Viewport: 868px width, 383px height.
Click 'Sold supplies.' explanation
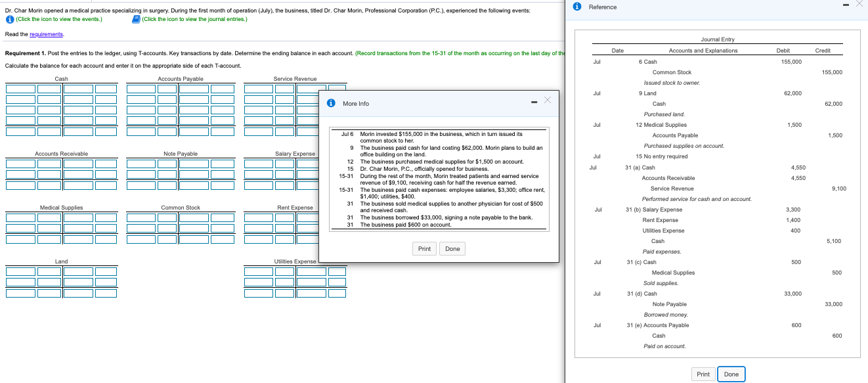pos(661,283)
